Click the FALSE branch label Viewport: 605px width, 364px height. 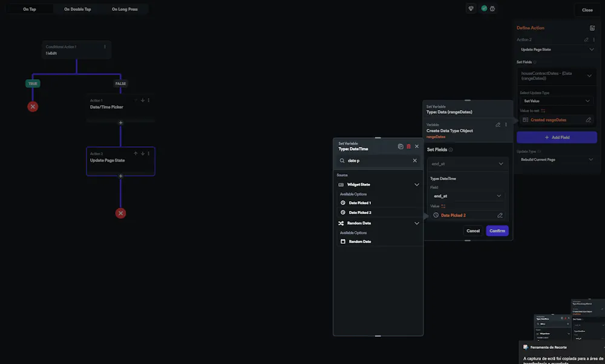[120, 83]
